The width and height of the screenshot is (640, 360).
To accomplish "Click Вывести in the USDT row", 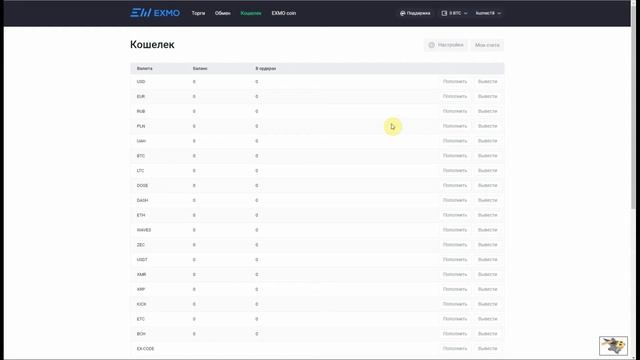I will pos(487,260).
